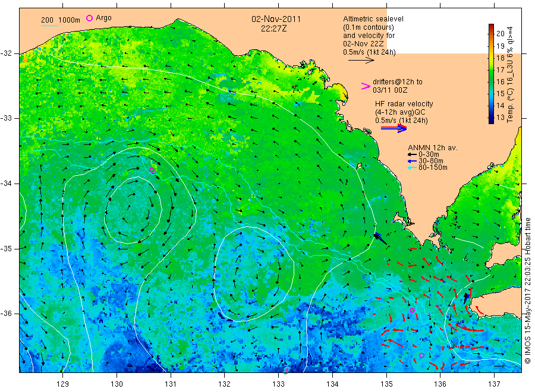Click the Argo float marker near 135.5E 36S
The width and height of the screenshot is (535, 392).
412,310
